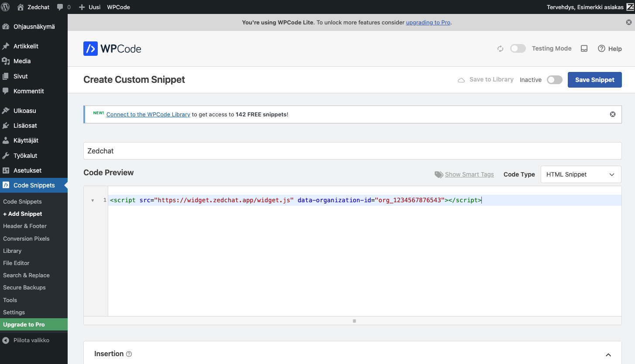Click the WordPress logo icon
This screenshot has height=364, width=635.
click(x=6, y=7)
